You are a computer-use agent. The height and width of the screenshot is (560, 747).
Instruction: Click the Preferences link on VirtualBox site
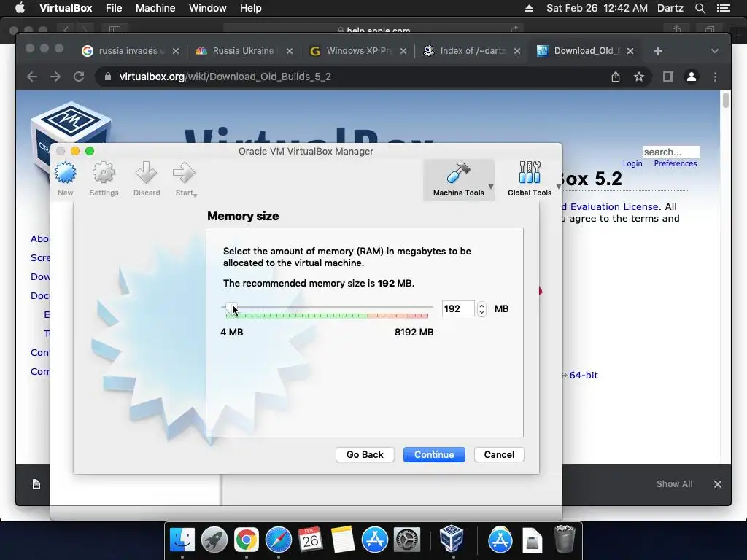tap(675, 163)
